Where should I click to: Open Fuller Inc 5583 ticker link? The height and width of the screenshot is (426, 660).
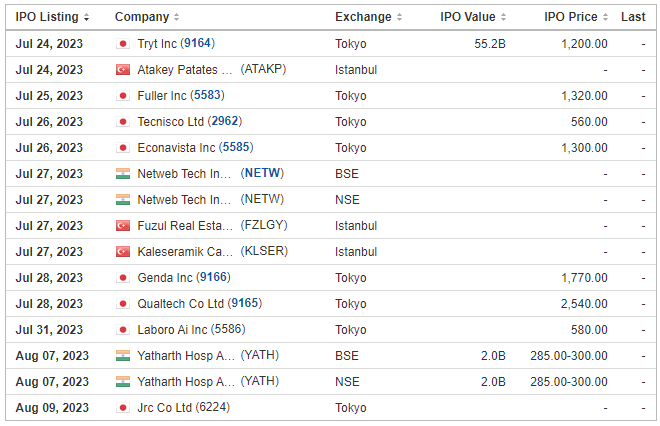[x=207, y=95]
